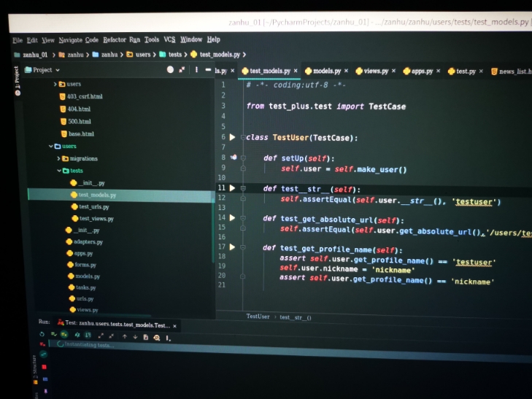
Task: Open the VCS menu
Action: point(169,39)
